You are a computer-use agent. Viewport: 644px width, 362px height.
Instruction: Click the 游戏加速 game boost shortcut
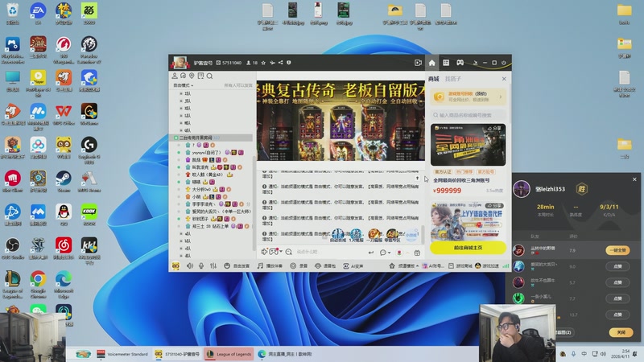coord(487,266)
